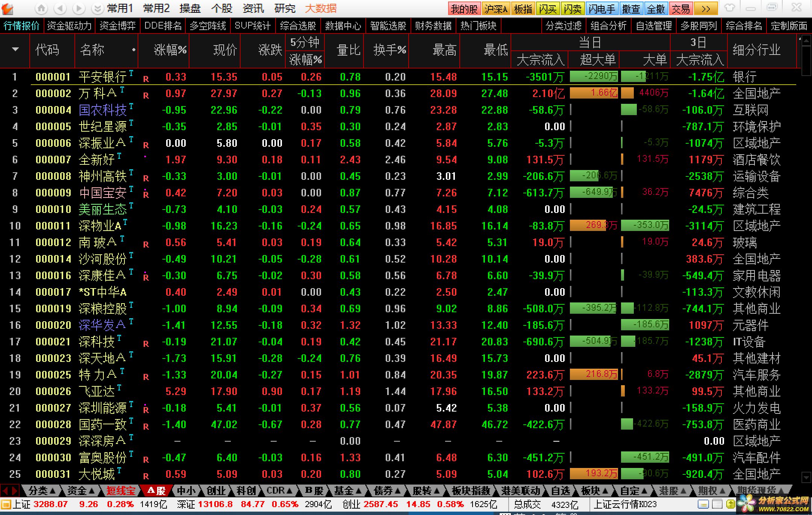Switch to the 港美联动 bottom tab

(521, 491)
